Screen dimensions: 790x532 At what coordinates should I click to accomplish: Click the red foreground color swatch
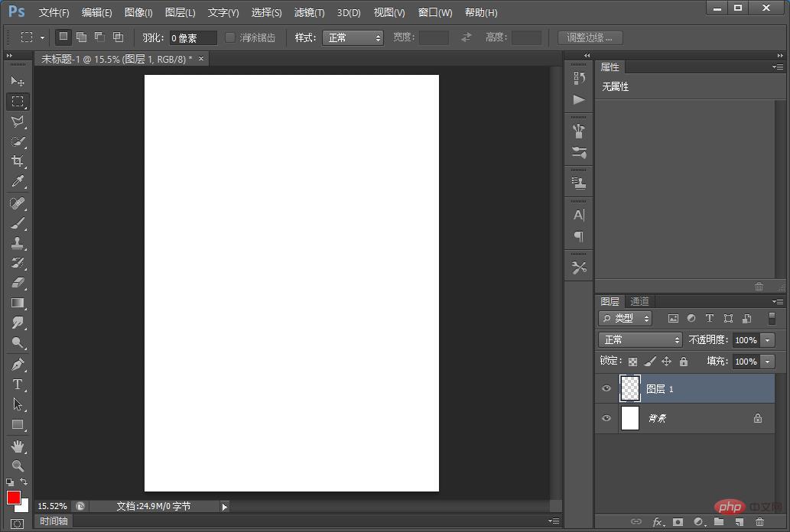pos(12,497)
